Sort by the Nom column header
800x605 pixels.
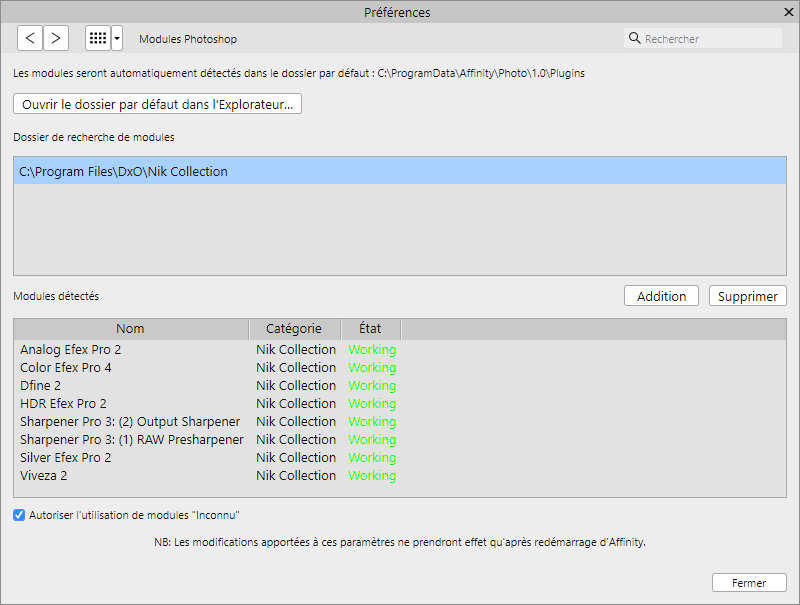131,329
